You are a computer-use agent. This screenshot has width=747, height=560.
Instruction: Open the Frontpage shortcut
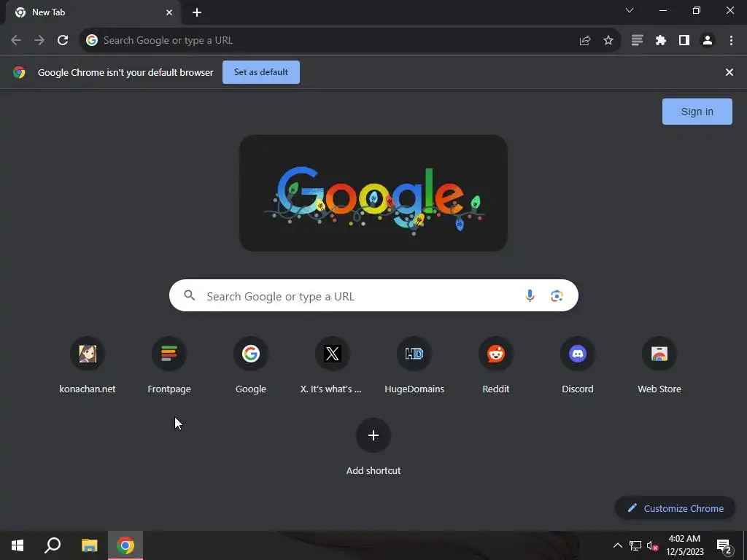coord(169,365)
